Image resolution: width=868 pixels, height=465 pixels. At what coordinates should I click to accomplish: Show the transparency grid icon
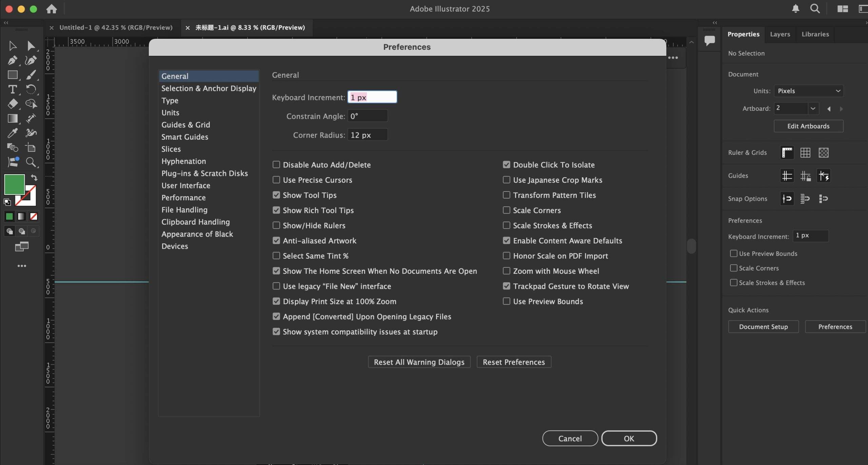pyautogui.click(x=823, y=153)
